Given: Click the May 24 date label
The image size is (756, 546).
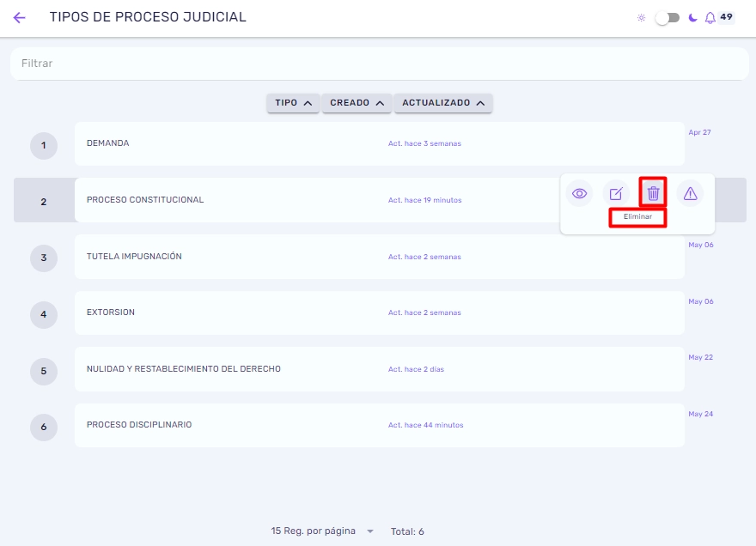Looking at the screenshot, I should coord(700,414).
